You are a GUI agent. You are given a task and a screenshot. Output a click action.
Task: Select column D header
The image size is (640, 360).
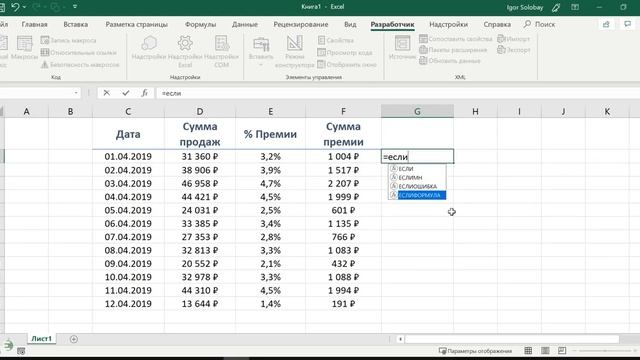click(200, 111)
